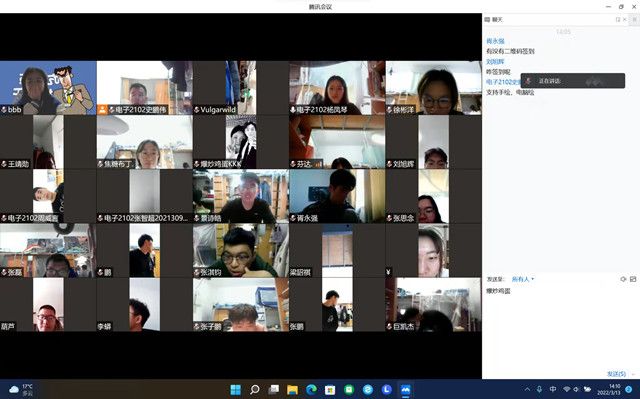
Task: Select 张鹏 participant video tile
Action: (x=337, y=305)
